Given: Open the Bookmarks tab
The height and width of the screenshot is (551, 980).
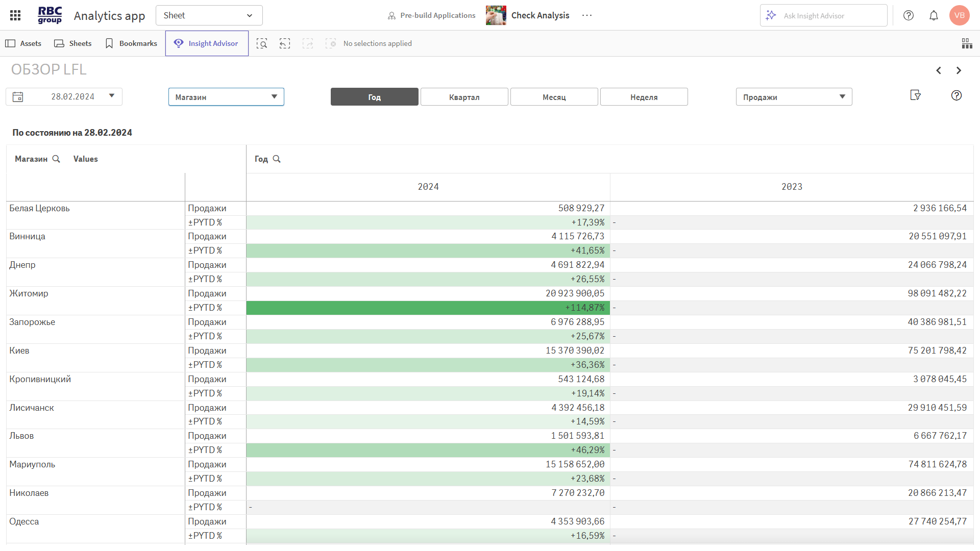Looking at the screenshot, I should 131,43.
